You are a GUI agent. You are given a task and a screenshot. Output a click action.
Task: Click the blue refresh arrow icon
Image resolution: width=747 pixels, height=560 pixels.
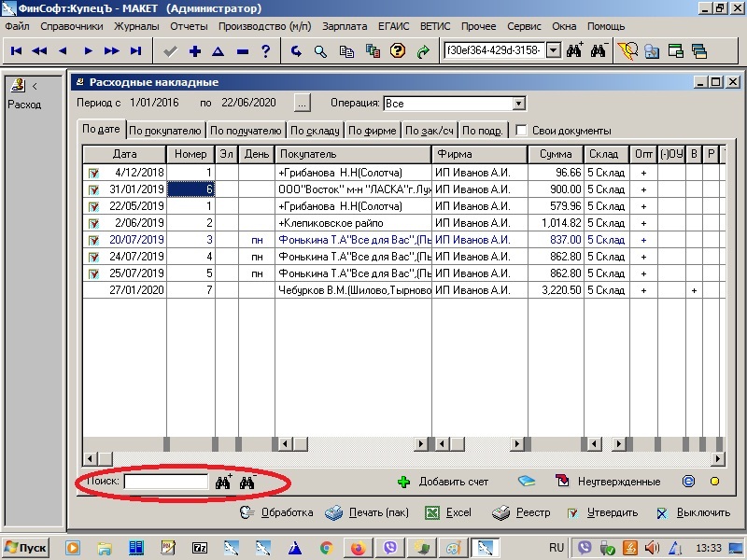click(296, 51)
